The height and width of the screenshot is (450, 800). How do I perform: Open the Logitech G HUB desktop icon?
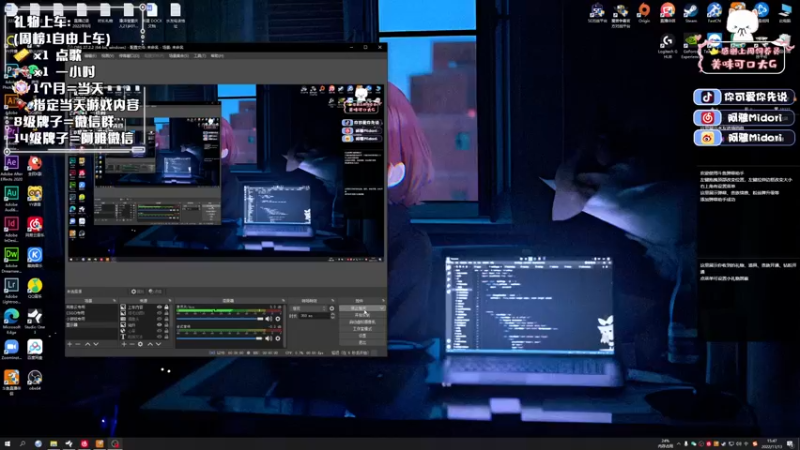click(667, 45)
